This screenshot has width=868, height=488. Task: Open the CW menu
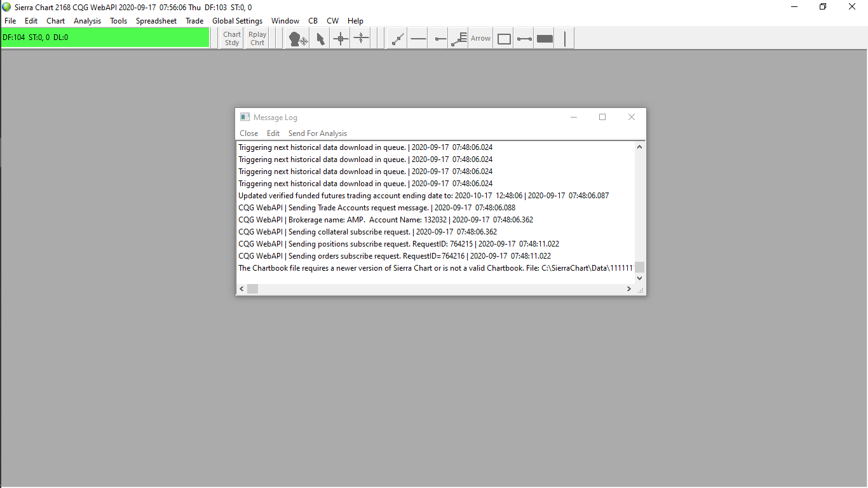[x=333, y=21]
